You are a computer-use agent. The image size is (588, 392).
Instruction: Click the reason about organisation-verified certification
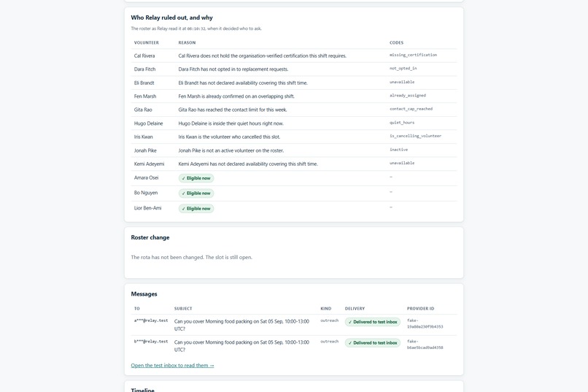pos(262,56)
